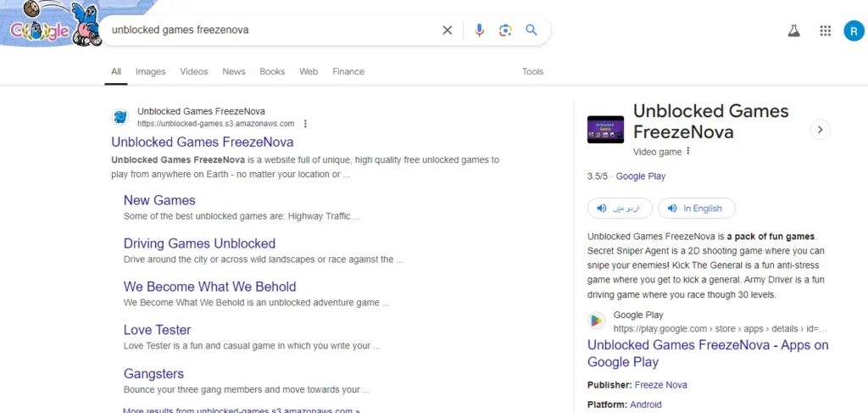
Task: Click the 'a pack of fun games' description
Action: tap(771, 237)
